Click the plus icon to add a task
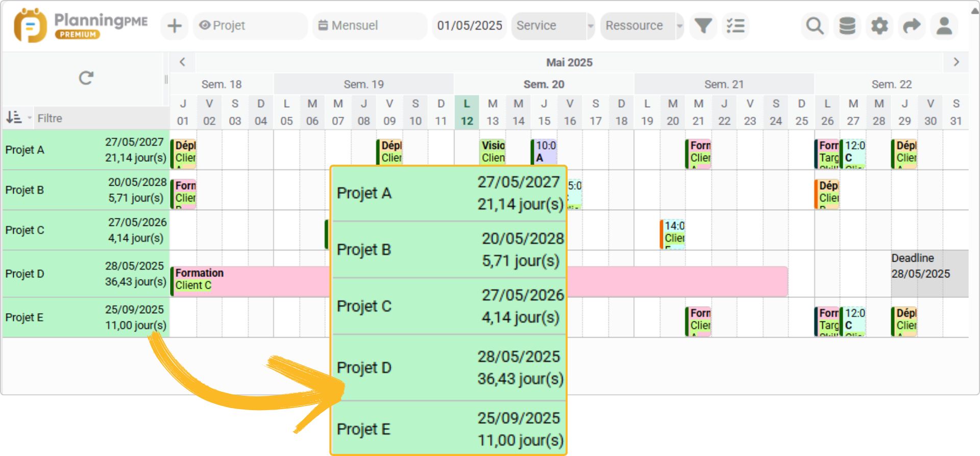980x456 pixels. (175, 26)
